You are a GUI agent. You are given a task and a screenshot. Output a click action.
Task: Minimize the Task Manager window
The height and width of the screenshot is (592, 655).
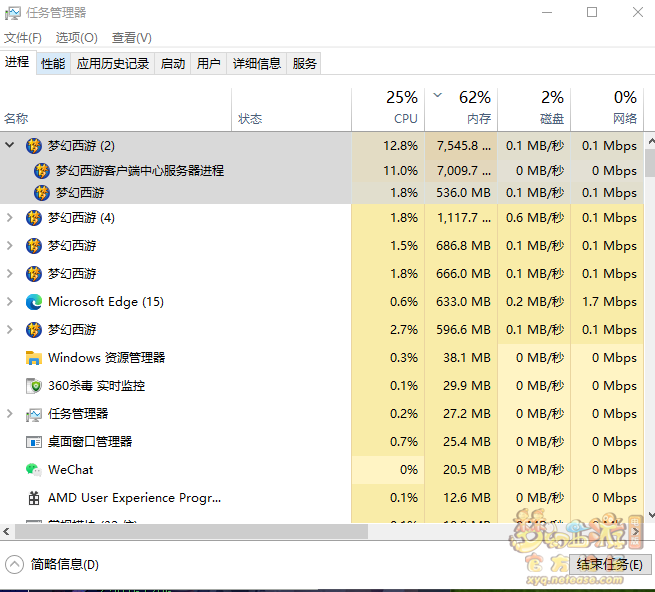click(x=547, y=13)
